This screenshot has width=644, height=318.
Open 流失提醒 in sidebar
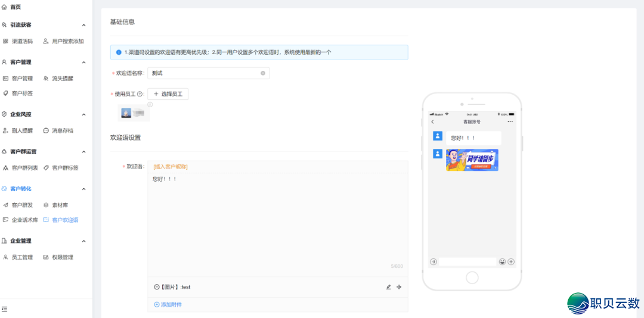(58, 79)
